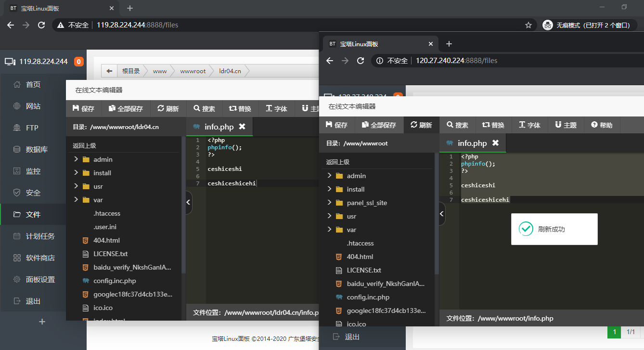The width and height of the screenshot is (644, 350).
Task: Expand the admin folder in the /www/wwwroot tree
Action: (x=329, y=176)
